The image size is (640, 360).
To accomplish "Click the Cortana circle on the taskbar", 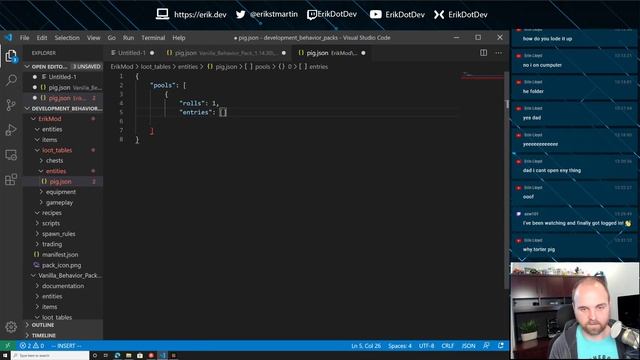I will [x=95, y=356].
